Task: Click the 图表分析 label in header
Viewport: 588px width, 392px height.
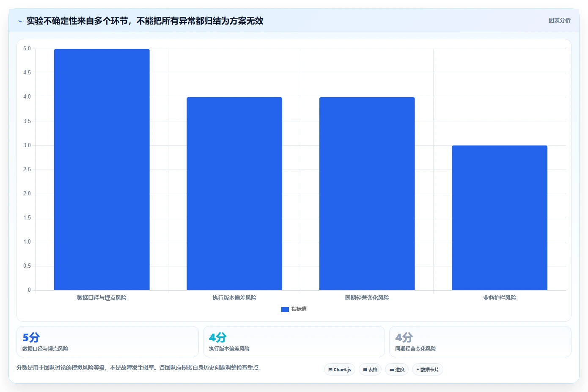Action: tap(559, 20)
